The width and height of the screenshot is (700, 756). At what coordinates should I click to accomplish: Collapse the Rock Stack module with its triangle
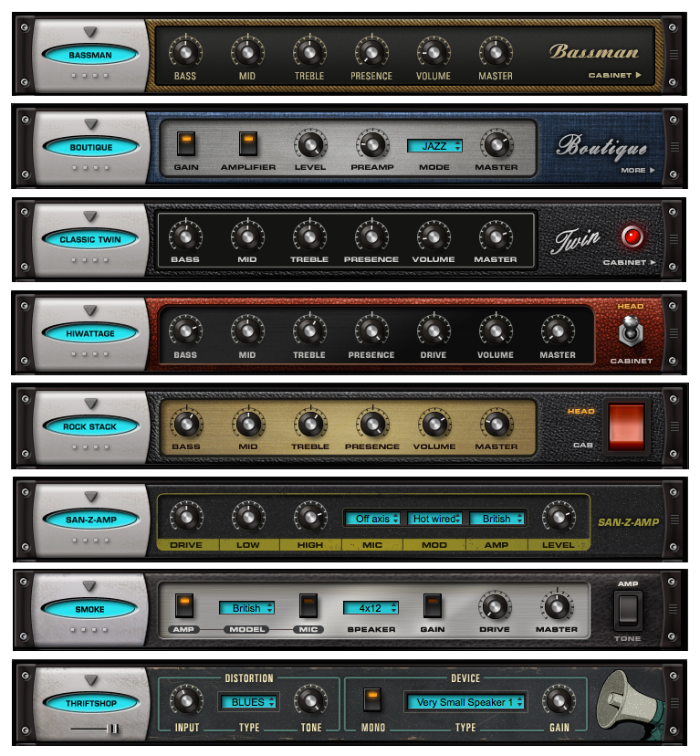click(x=91, y=403)
